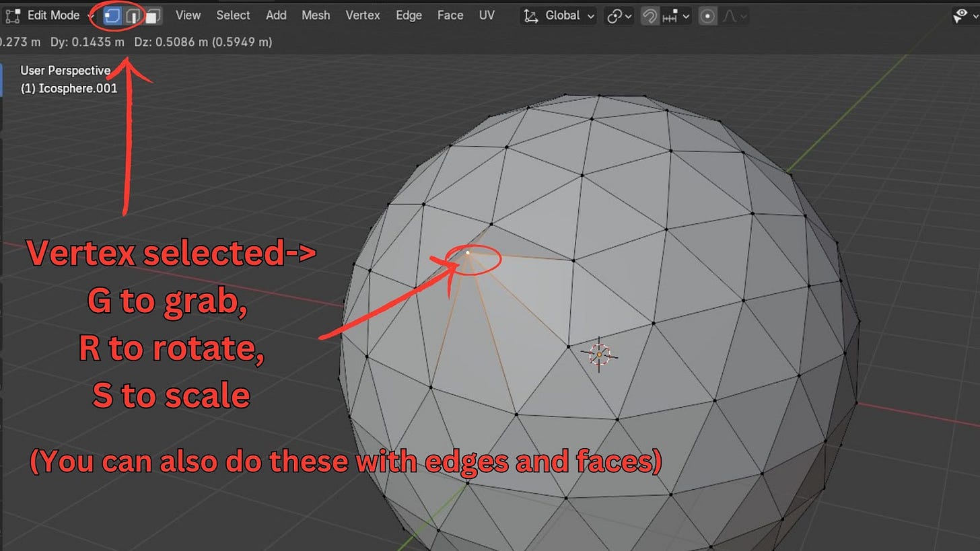980x551 pixels.
Task: Open the snapping options dropdown
Action: 676,15
